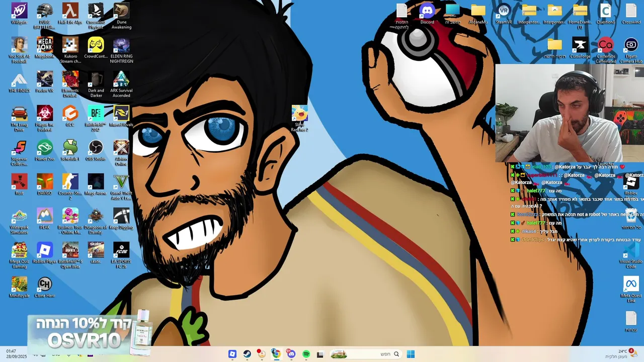This screenshot has width=644, height=362.
Task: Open Steam from the taskbar
Action: click(x=247, y=354)
